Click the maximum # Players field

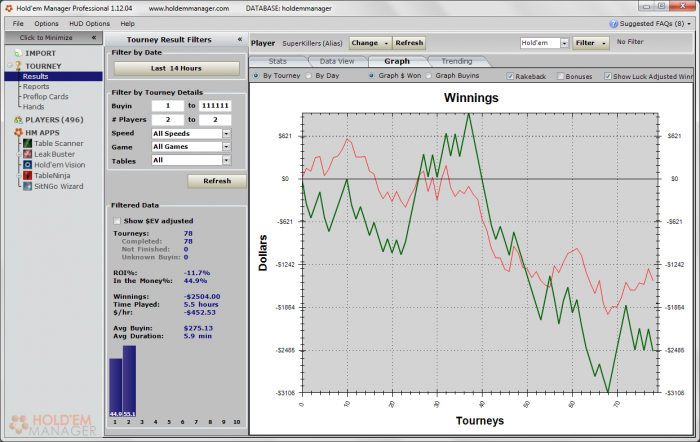[x=215, y=120]
